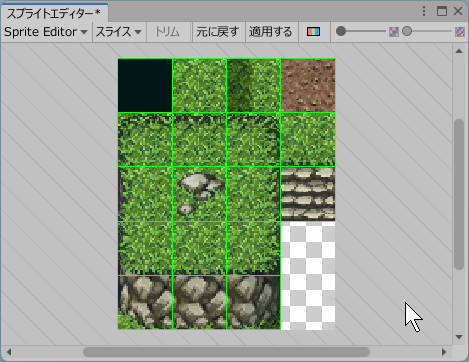Click the 元に戻す revert button
The height and width of the screenshot is (362, 469).
tap(219, 32)
